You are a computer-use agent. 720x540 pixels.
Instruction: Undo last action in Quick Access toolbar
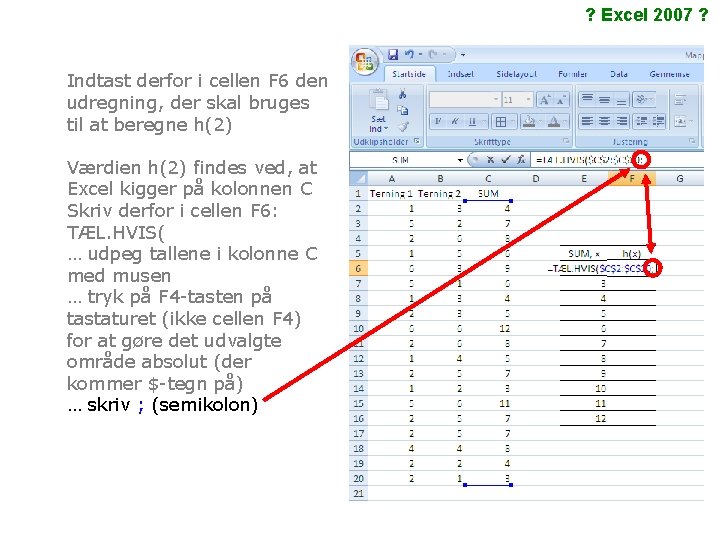click(x=409, y=55)
